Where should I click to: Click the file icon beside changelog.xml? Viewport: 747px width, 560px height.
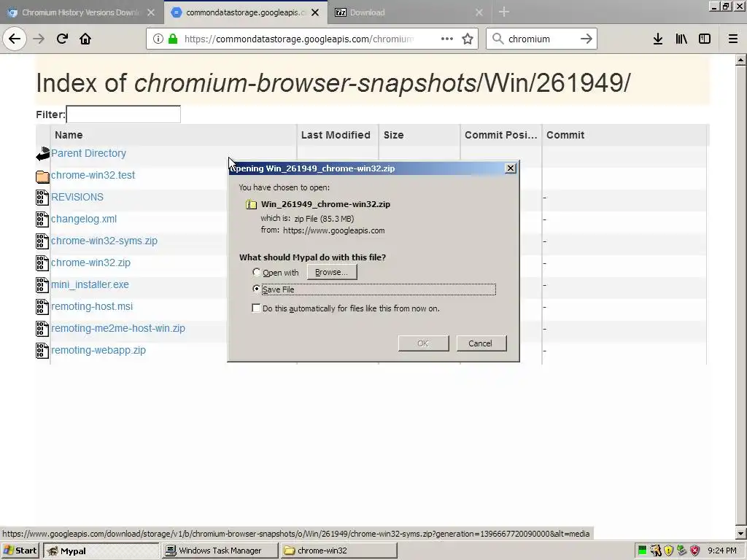(x=42, y=219)
